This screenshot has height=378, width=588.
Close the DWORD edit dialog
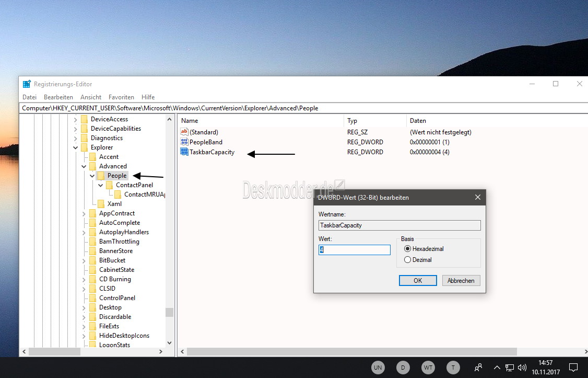click(x=477, y=197)
